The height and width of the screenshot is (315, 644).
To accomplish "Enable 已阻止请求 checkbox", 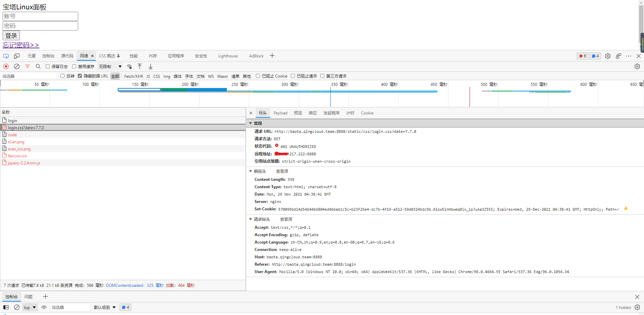I will [293, 76].
